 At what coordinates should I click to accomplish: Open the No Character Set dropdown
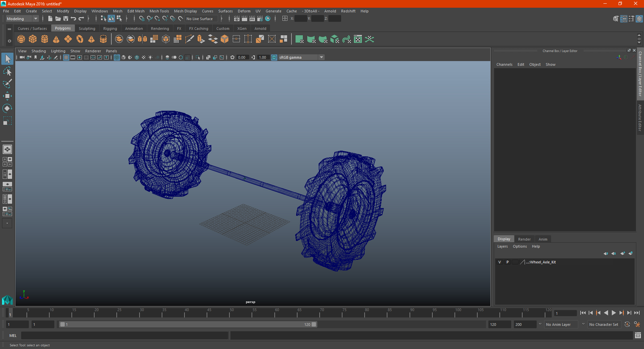(604, 325)
